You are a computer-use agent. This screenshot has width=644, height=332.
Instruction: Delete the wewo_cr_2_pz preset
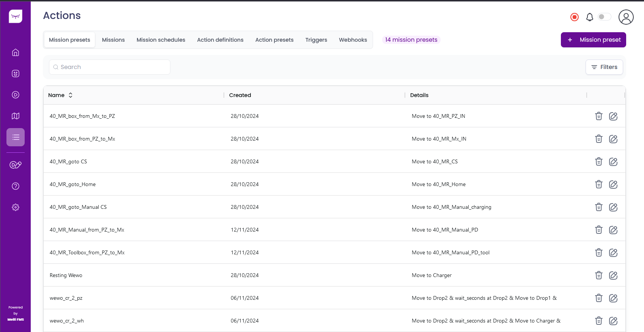[x=599, y=298]
